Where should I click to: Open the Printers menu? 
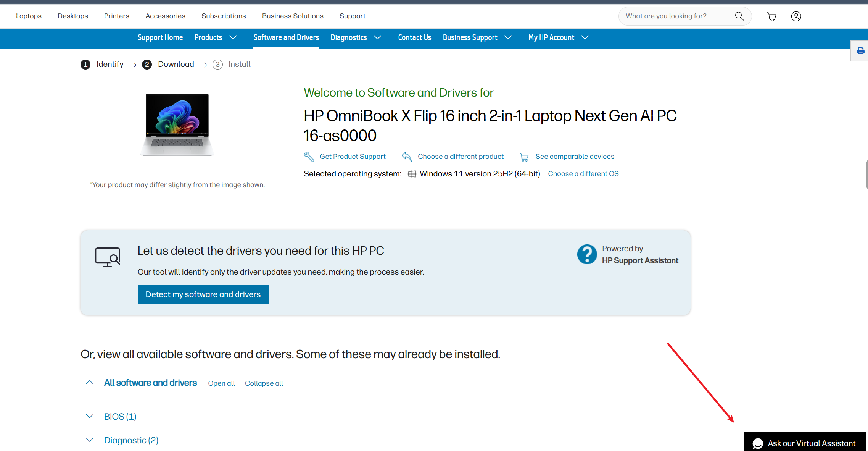pos(117,16)
